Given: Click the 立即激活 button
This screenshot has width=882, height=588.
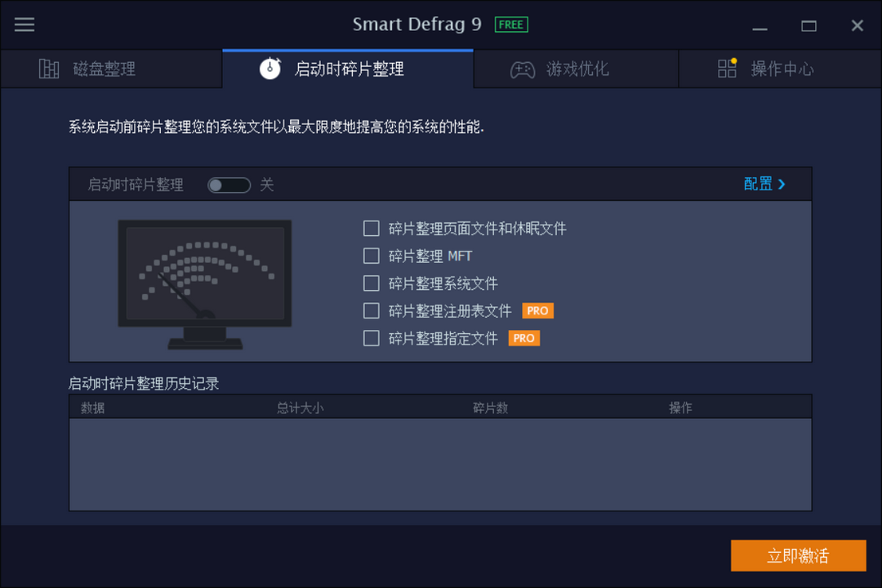Looking at the screenshot, I should click(x=799, y=555).
